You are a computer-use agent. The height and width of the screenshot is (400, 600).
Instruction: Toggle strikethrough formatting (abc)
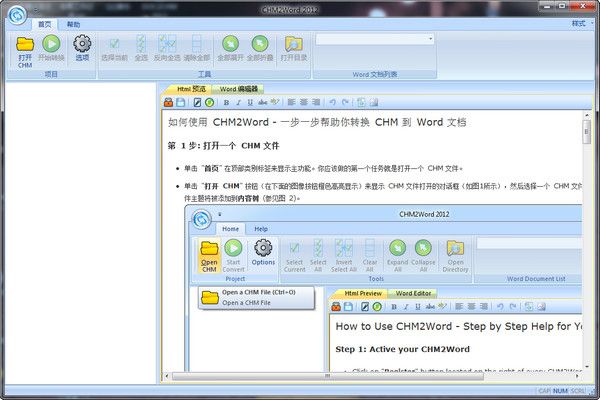pyautogui.click(x=262, y=103)
